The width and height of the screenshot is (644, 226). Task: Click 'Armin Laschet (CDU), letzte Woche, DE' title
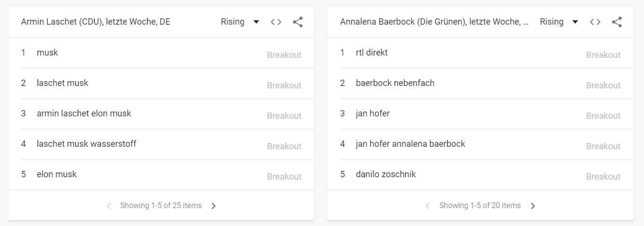pyautogui.click(x=96, y=22)
